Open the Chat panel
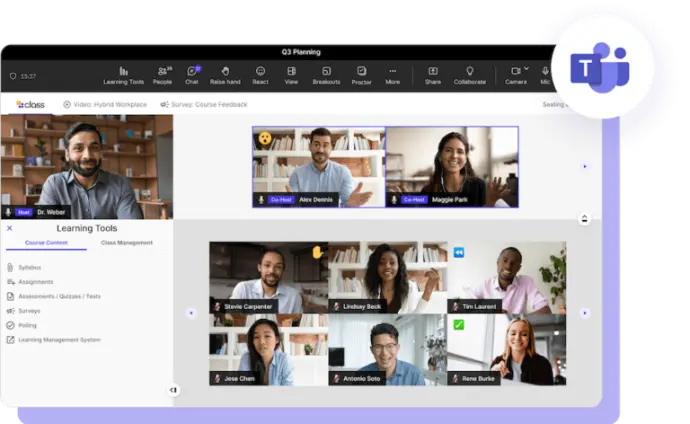Image resolution: width=690 pixels, height=424 pixels. click(192, 74)
